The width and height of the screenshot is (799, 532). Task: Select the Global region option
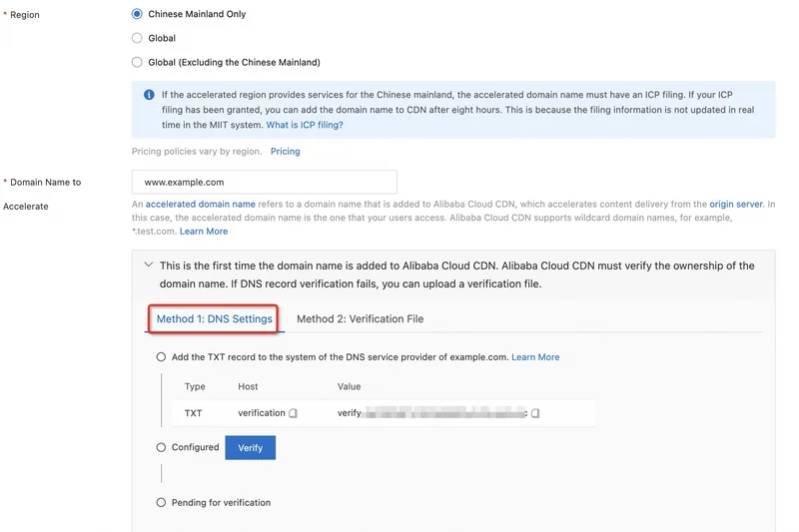point(137,38)
